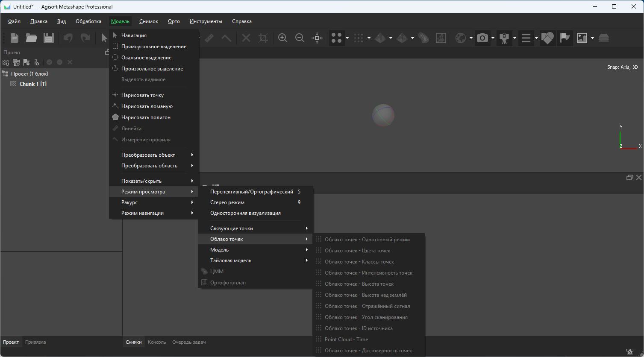644x357 pixels.
Task: Click the Zoom Out magnifier icon
Action: pyautogui.click(x=300, y=38)
